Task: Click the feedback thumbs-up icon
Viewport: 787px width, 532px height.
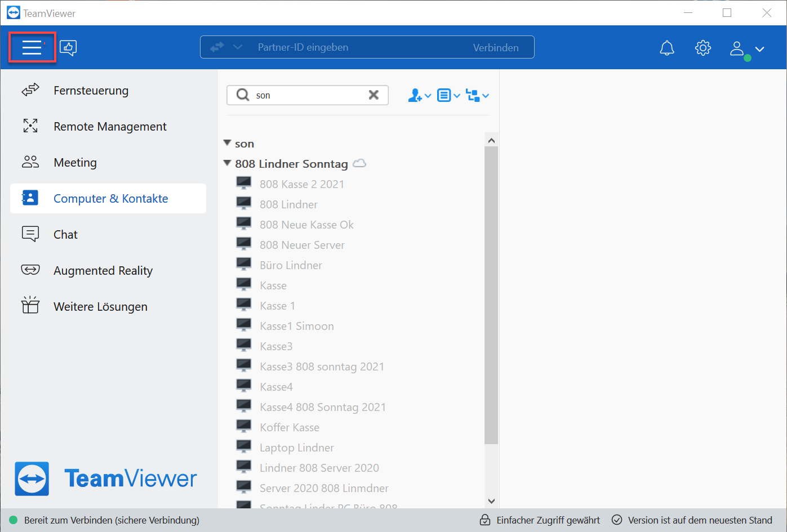Action: coord(68,48)
